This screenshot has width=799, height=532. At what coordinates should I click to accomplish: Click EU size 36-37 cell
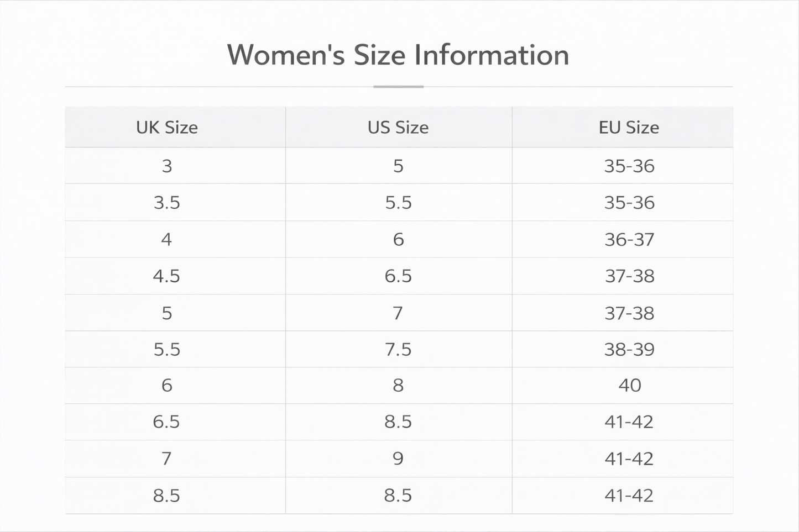629,239
